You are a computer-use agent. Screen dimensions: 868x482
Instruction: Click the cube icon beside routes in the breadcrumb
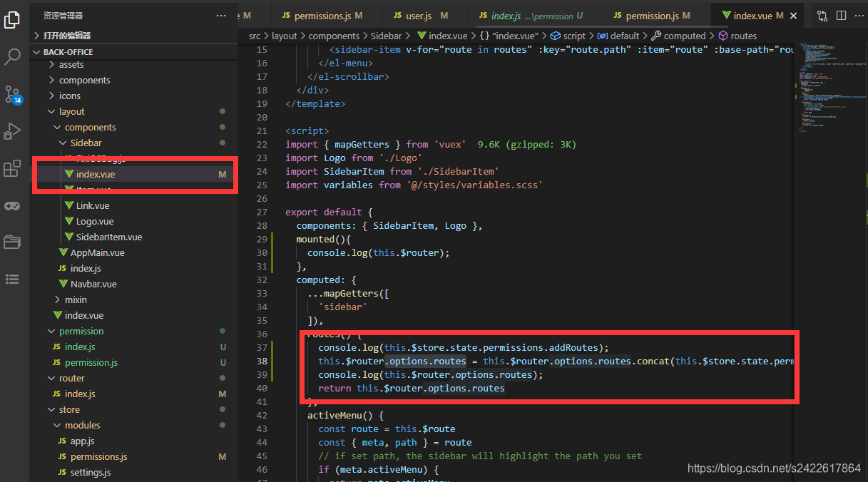[x=723, y=36]
